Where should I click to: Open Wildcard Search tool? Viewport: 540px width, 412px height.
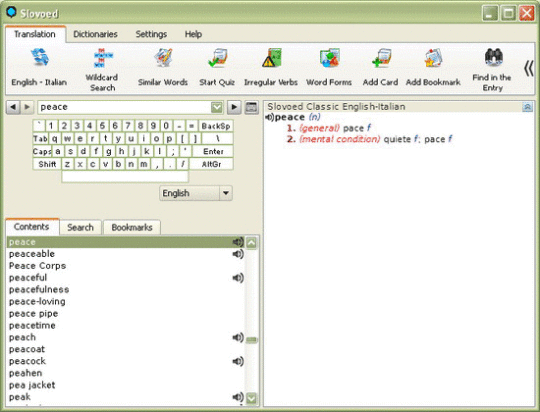tap(102, 69)
